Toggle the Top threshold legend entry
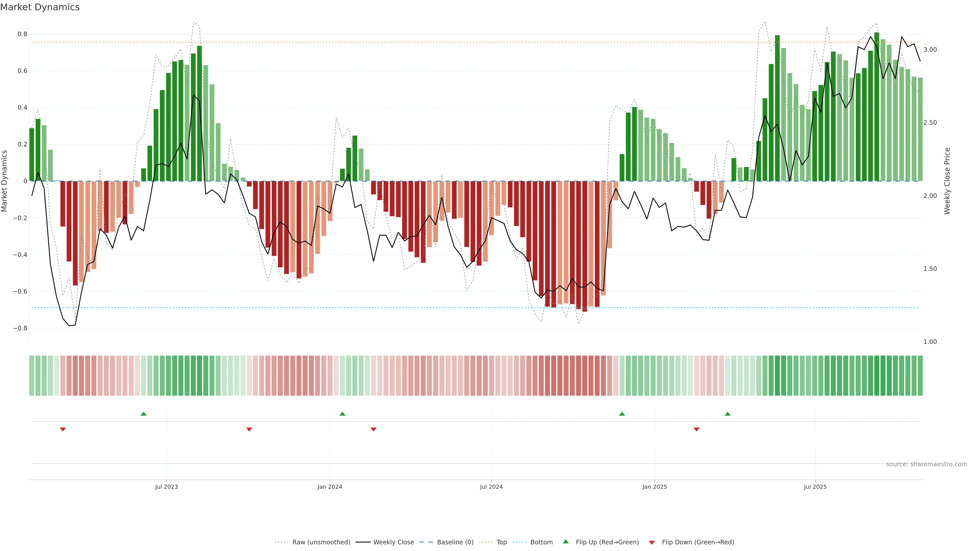This screenshot has height=551, width=980. (x=501, y=542)
